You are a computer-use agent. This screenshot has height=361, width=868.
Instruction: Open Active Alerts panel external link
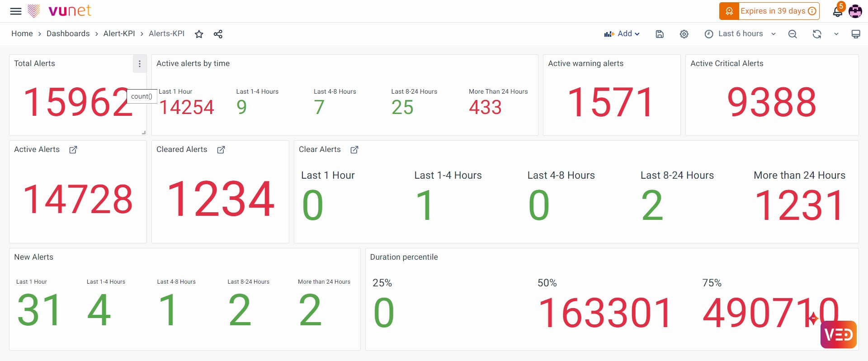(73, 150)
